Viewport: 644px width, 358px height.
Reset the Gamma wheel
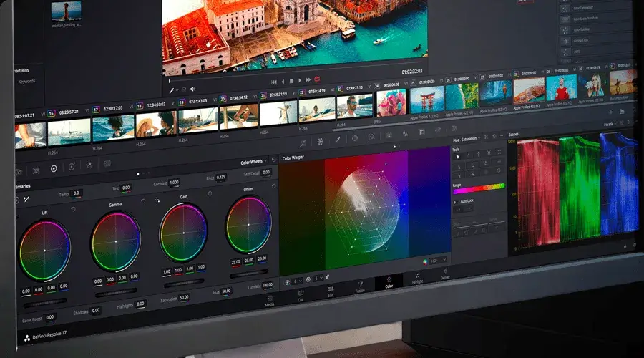(x=143, y=201)
